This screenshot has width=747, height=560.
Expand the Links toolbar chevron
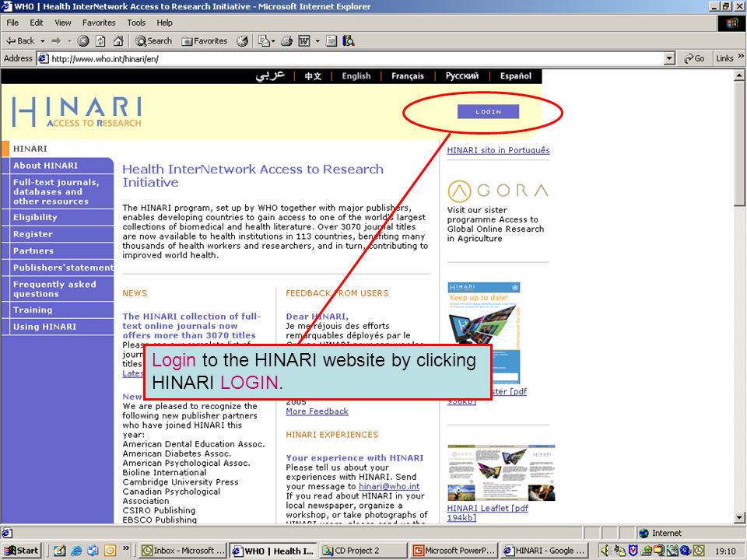click(741, 56)
